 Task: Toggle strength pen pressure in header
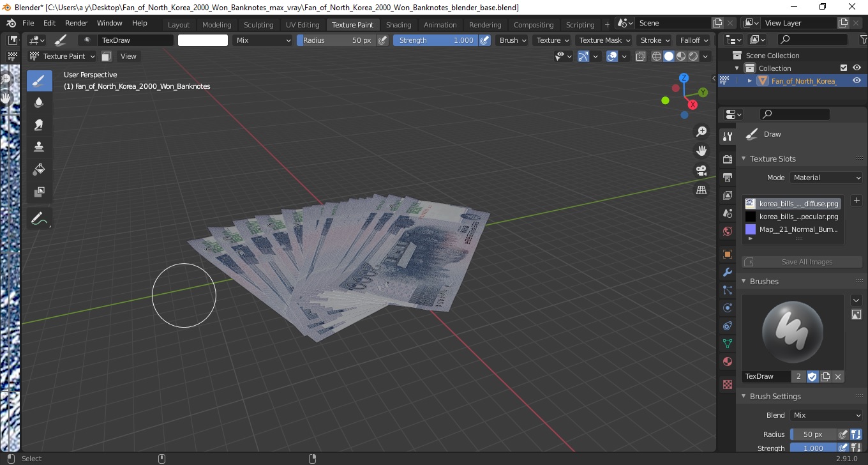[484, 40]
